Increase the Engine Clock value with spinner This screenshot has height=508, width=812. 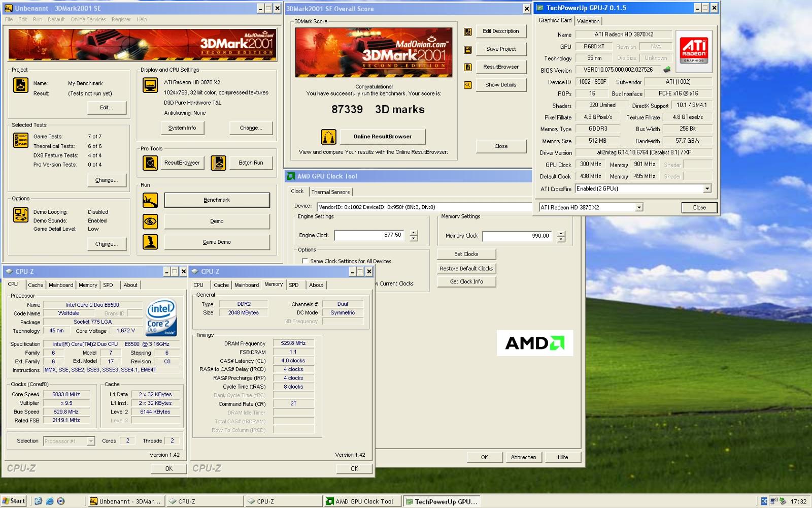[414, 233]
